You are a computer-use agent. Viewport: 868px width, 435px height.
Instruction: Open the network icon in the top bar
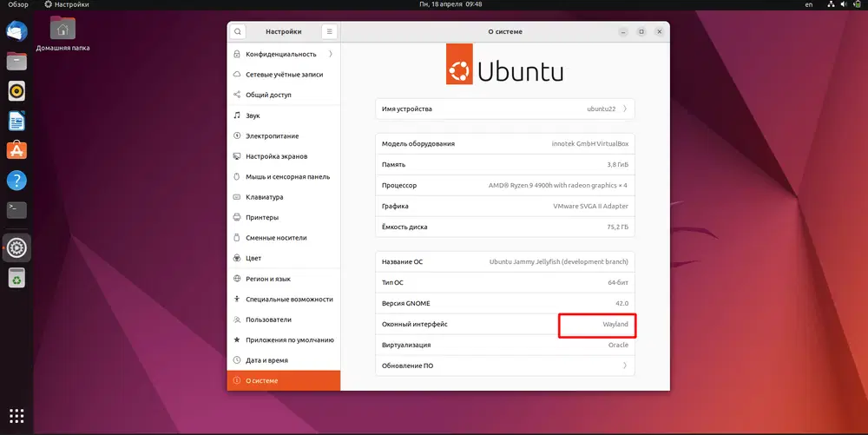[831, 4]
